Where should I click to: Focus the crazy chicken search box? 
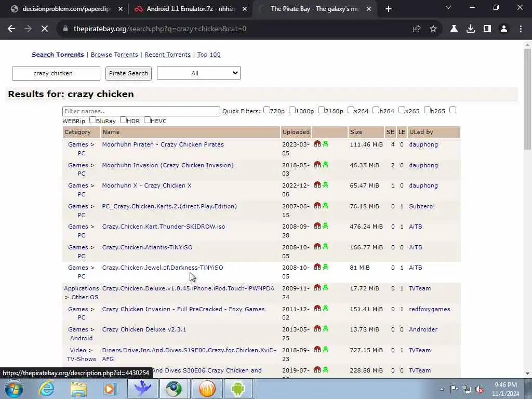[56, 73]
